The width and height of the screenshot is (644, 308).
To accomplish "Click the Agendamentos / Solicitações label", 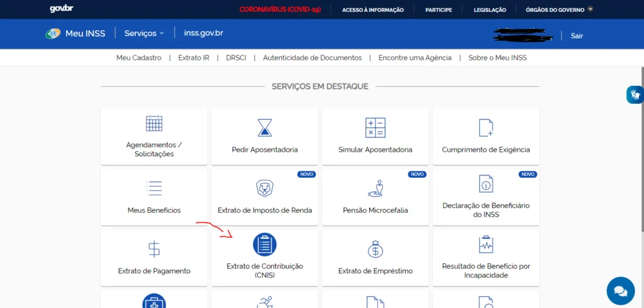I will [x=154, y=150].
